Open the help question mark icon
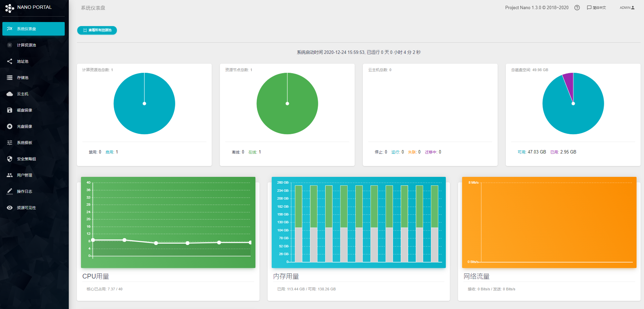This screenshot has height=309, width=644. pos(577,8)
